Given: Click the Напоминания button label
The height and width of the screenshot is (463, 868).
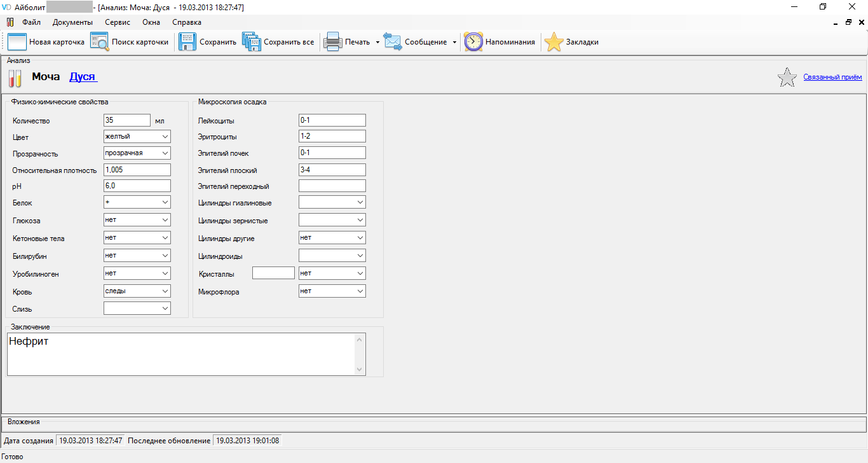Looking at the screenshot, I should tap(510, 42).
